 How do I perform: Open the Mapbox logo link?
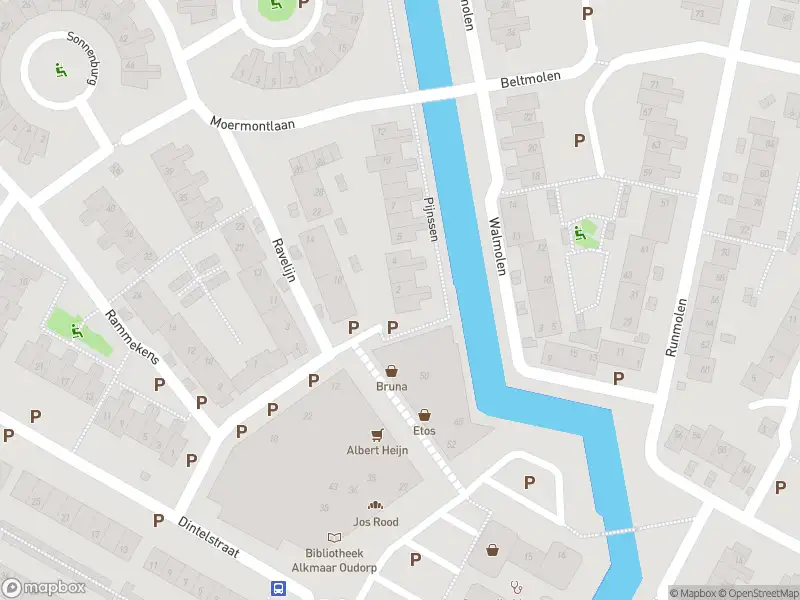click(43, 588)
